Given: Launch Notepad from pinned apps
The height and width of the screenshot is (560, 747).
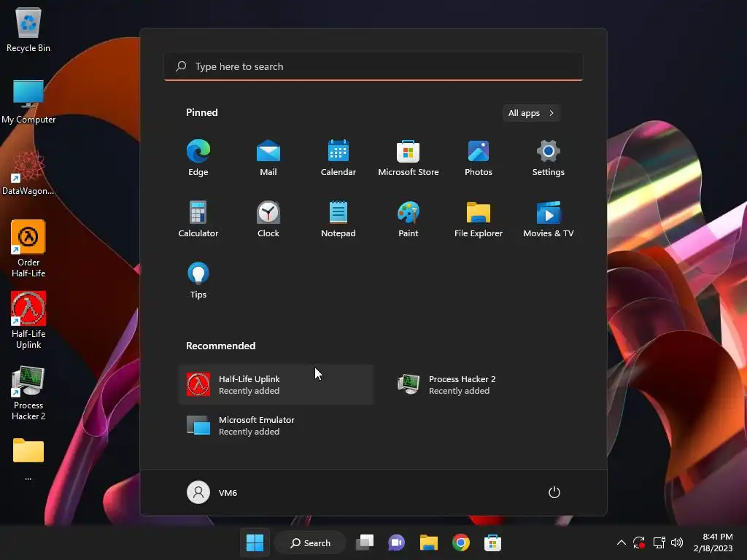Looking at the screenshot, I should pos(338,219).
